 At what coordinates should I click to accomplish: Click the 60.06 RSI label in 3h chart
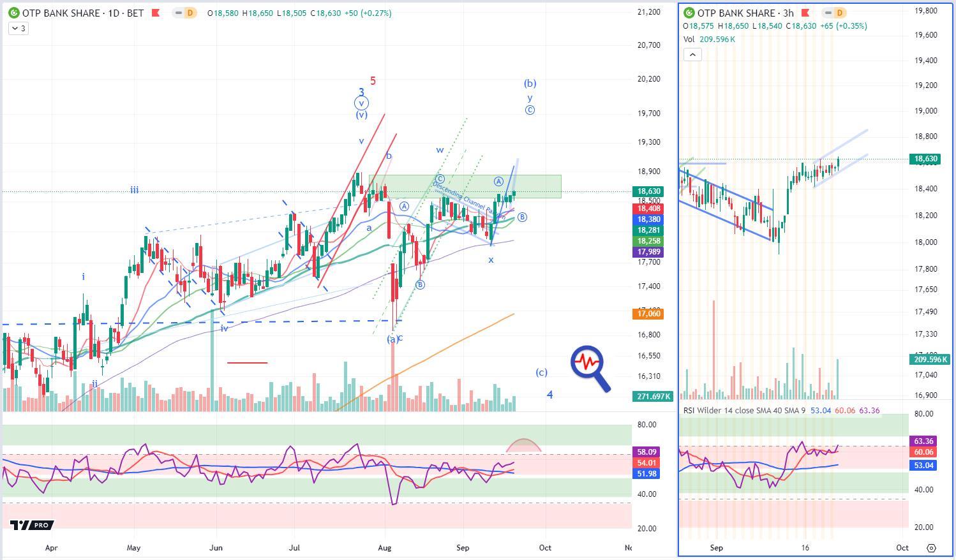click(x=924, y=452)
